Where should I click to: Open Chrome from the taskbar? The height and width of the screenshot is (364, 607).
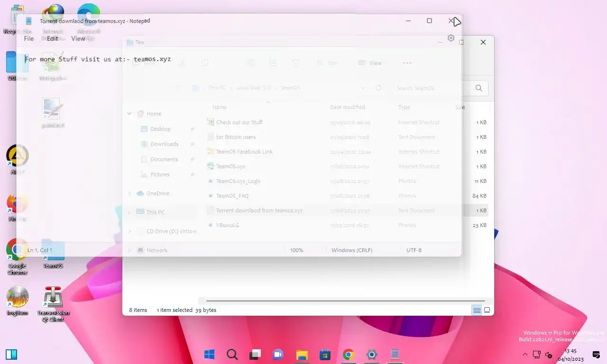point(348,355)
